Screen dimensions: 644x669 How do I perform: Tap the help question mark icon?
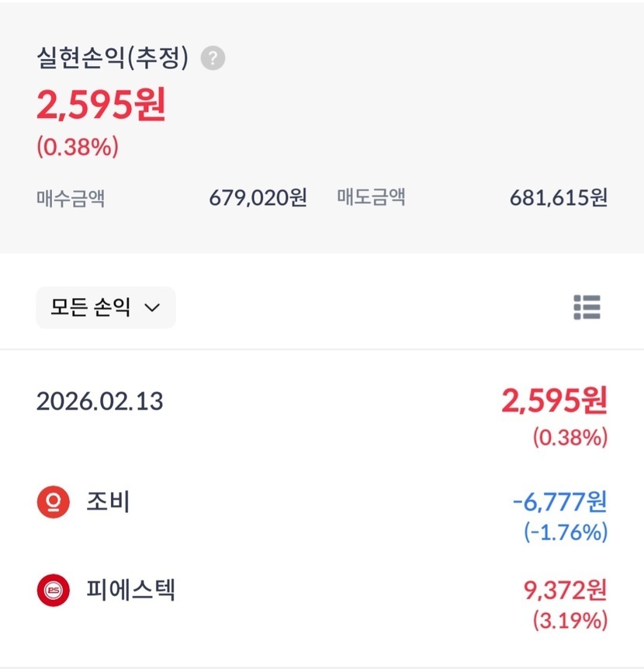click(213, 58)
